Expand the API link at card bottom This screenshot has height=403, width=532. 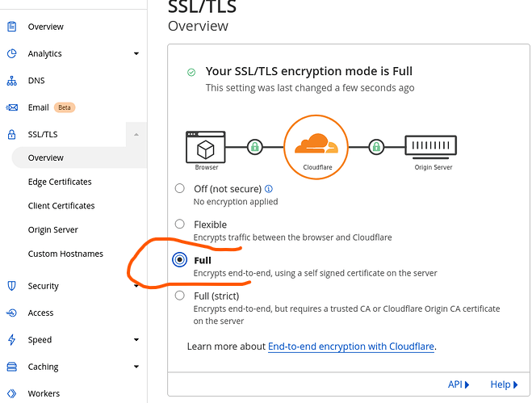click(x=459, y=384)
